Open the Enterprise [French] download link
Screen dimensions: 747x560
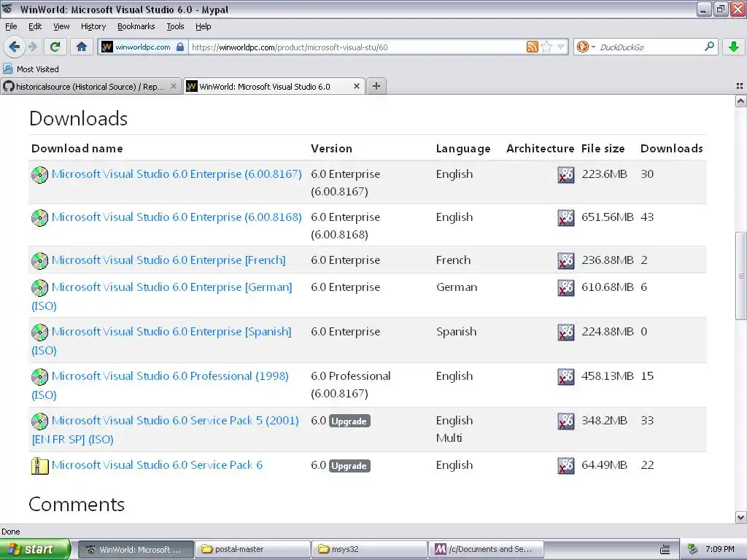point(169,260)
